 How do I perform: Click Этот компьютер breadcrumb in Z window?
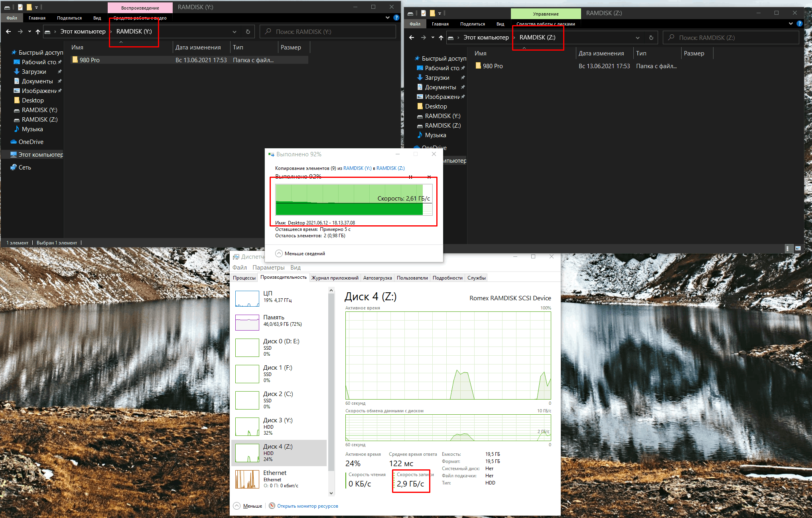[x=486, y=37]
